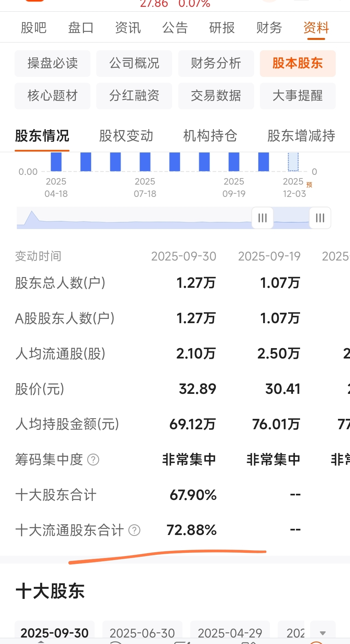Screen dimensions: 350x644
Task: Click the chart bar above 2025 04-18
Action: click(56, 162)
